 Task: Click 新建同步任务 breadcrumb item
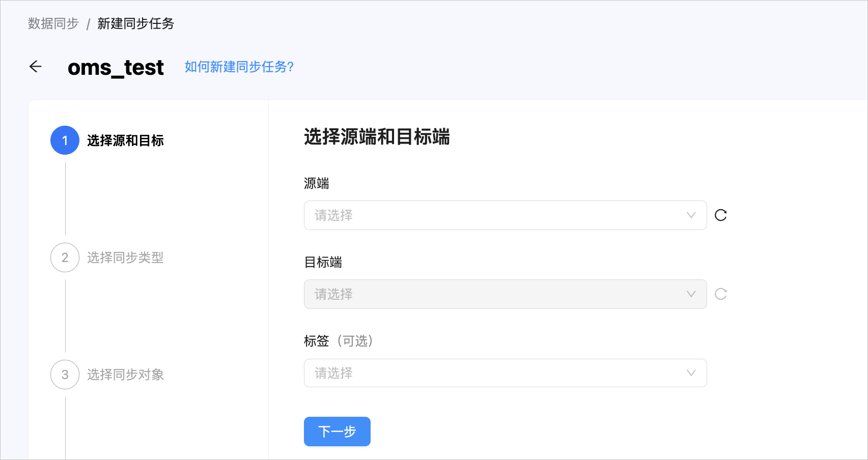(136, 23)
